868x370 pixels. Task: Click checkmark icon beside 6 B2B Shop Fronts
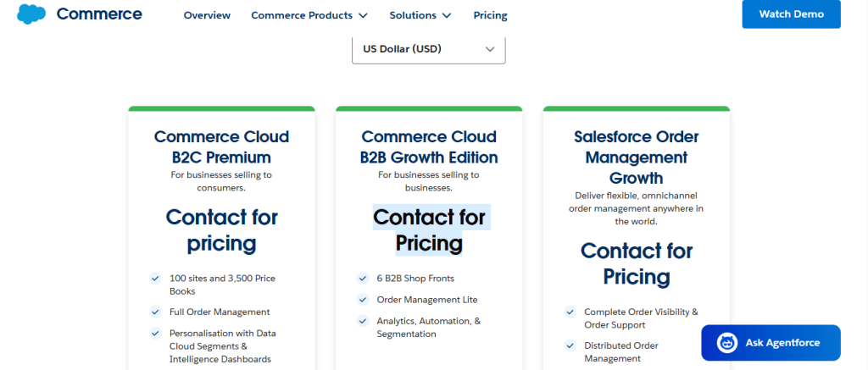pyautogui.click(x=363, y=279)
